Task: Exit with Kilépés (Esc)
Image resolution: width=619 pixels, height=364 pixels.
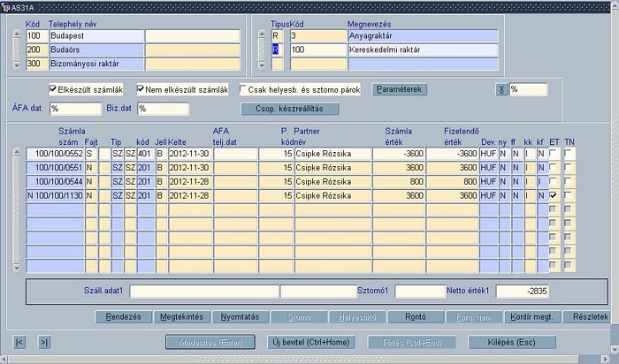Action: pos(512,342)
